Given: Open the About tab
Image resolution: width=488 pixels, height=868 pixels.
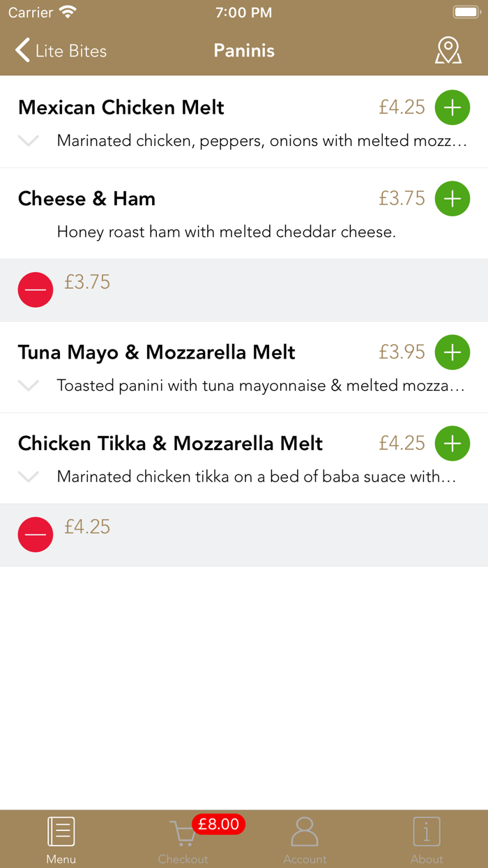Looking at the screenshot, I should pos(427,839).
